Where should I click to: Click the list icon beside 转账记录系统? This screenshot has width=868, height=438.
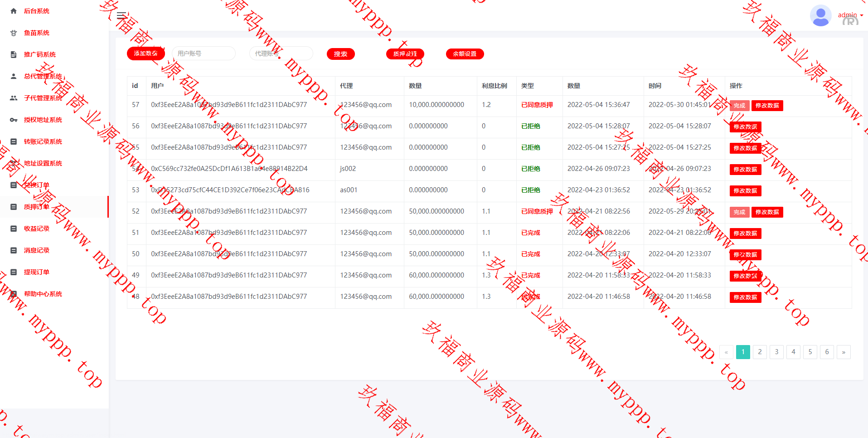pos(14,141)
